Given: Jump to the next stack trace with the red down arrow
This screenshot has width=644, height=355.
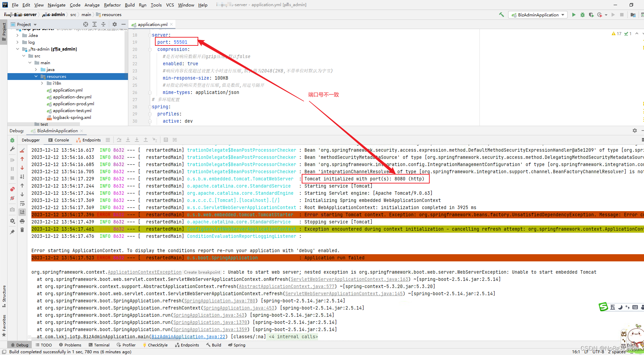Looking at the screenshot, I should point(22,168).
